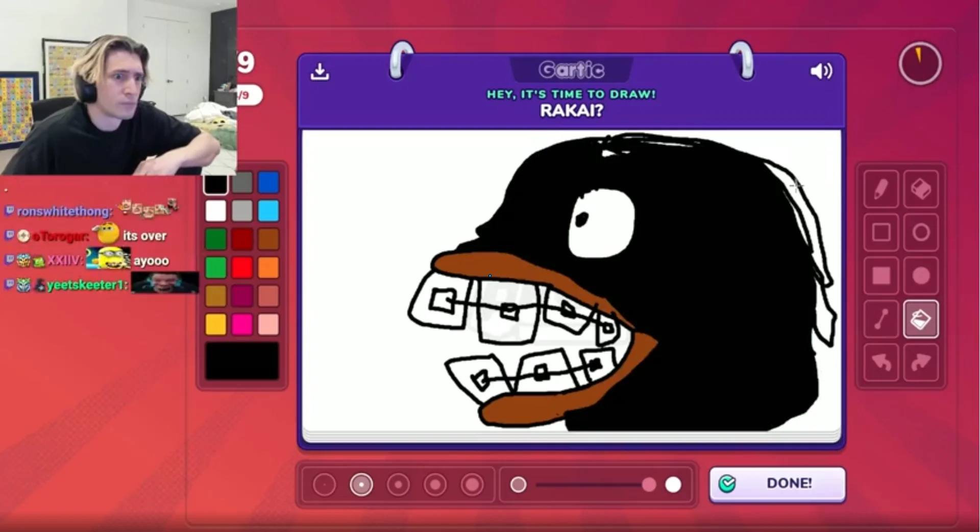
Task: Activate the paint bucket fill tool
Action: tap(921, 319)
